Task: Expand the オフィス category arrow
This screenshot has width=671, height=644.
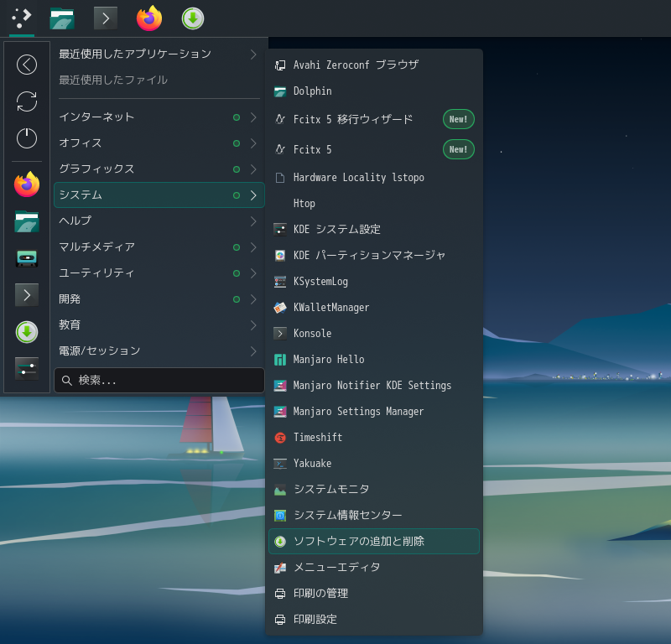Action: tap(253, 143)
